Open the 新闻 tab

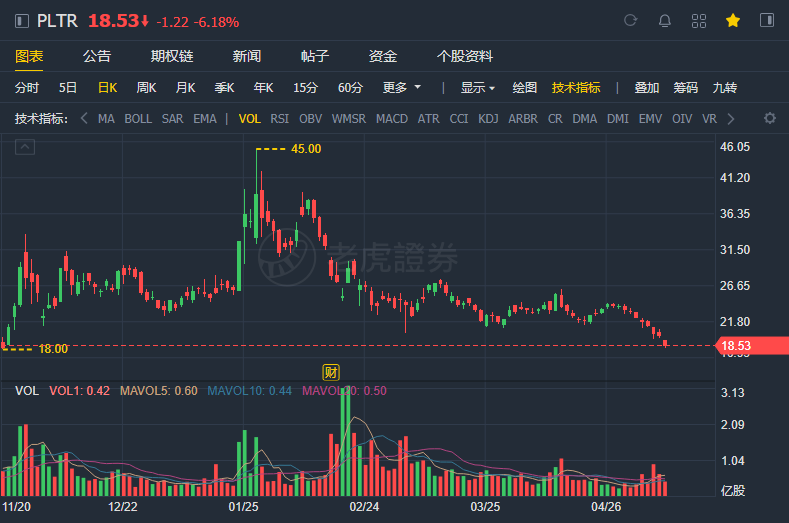click(247, 56)
